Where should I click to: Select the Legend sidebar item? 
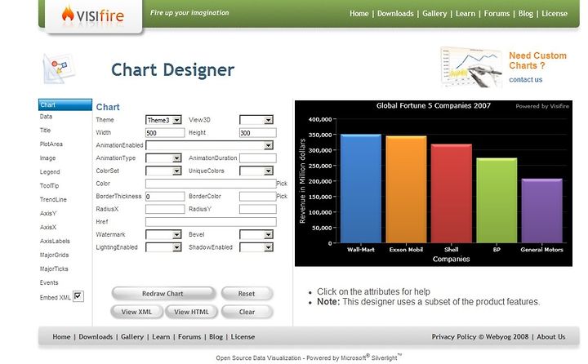pos(50,172)
